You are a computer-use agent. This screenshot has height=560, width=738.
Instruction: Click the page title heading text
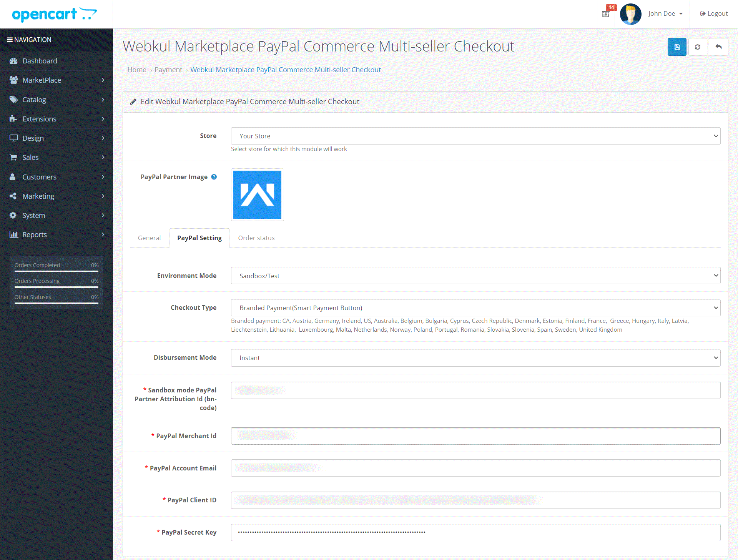(x=318, y=47)
